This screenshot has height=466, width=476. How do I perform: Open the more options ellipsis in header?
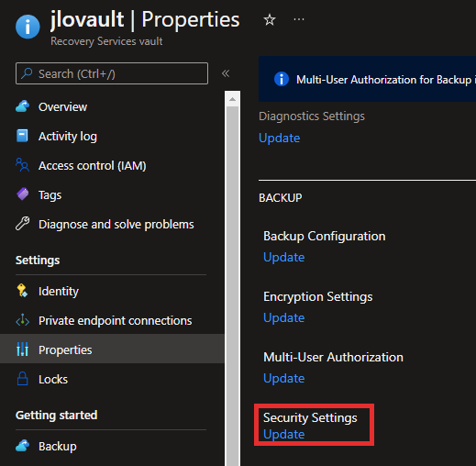[x=299, y=19]
